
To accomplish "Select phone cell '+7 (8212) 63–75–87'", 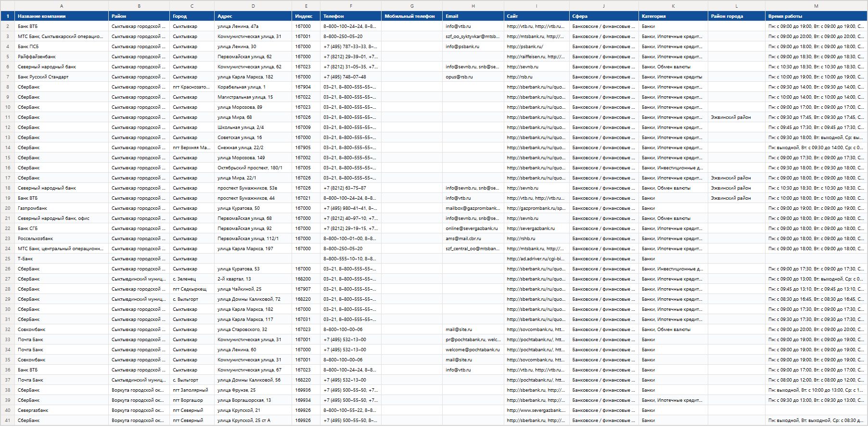I will coord(351,188).
